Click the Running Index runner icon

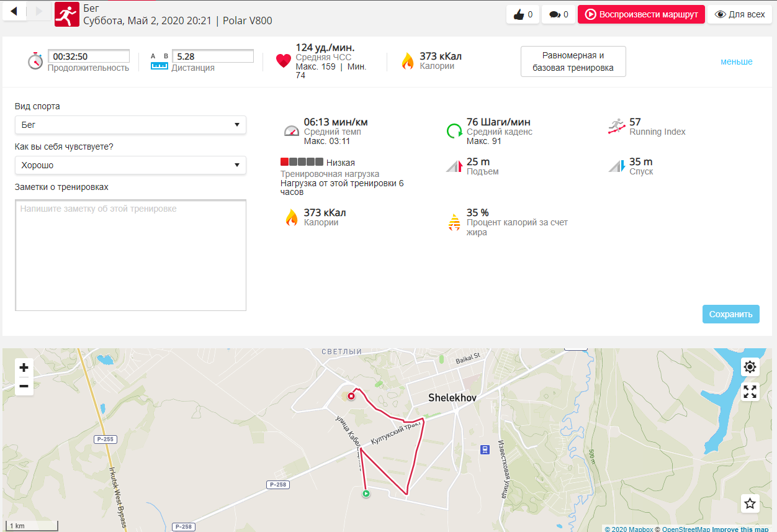tap(616, 127)
